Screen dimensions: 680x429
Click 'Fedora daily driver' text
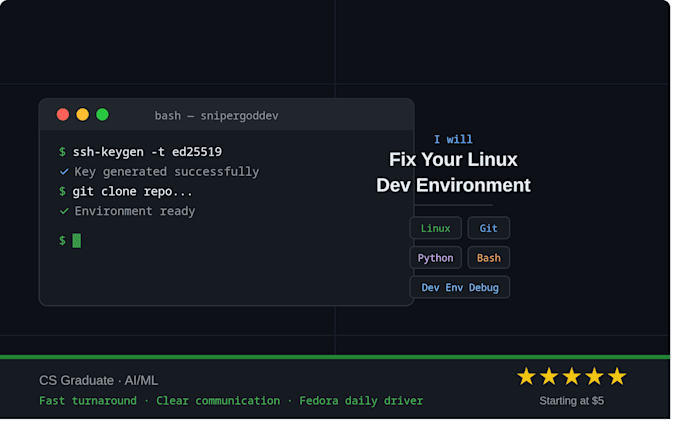click(361, 401)
